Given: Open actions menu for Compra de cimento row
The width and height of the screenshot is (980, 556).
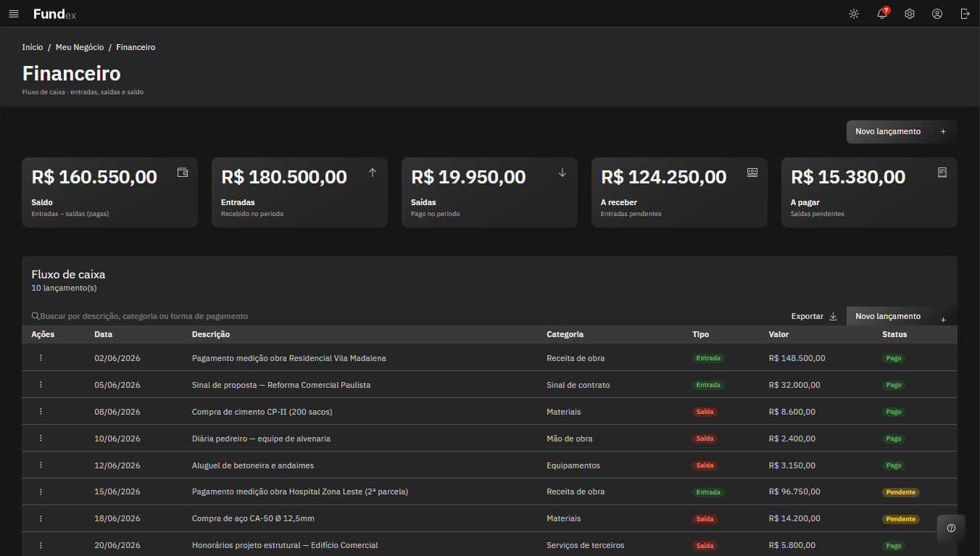Looking at the screenshot, I should click(x=41, y=412).
